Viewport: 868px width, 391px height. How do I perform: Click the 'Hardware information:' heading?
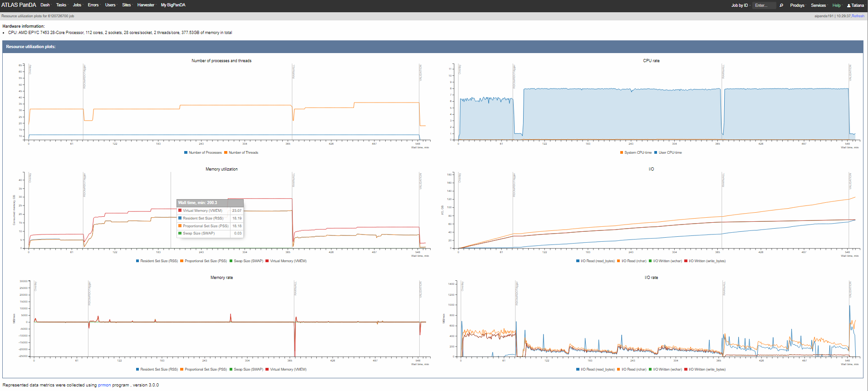(x=24, y=26)
